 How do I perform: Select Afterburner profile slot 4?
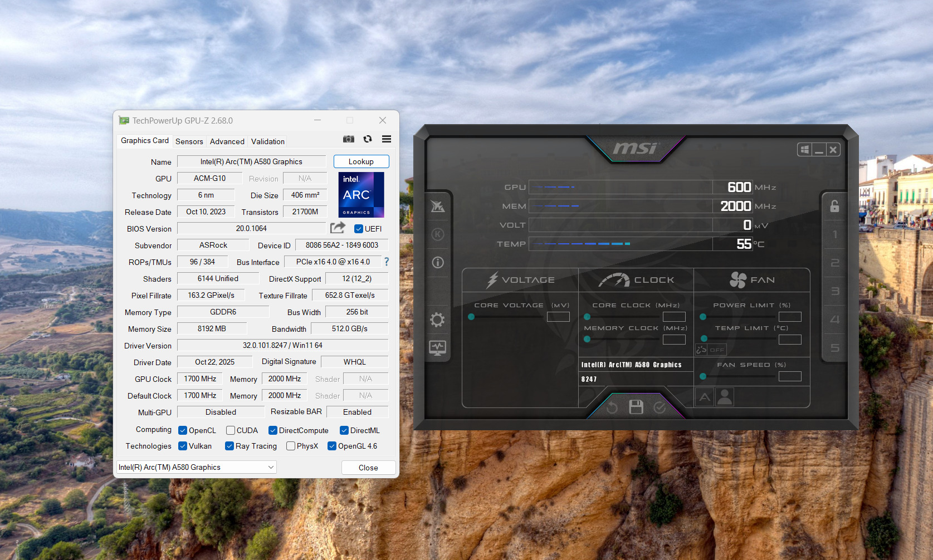(x=835, y=320)
